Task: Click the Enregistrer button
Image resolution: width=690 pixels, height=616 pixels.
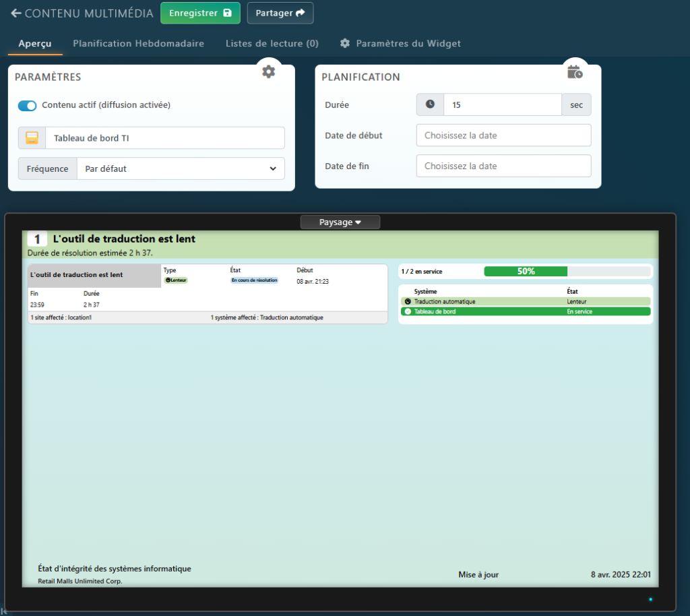Action: click(200, 13)
